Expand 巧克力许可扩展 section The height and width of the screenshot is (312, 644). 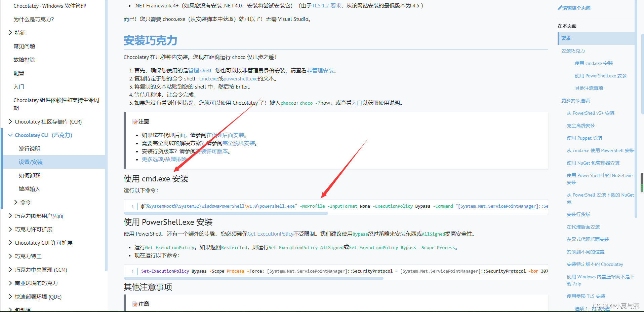[x=10, y=229]
